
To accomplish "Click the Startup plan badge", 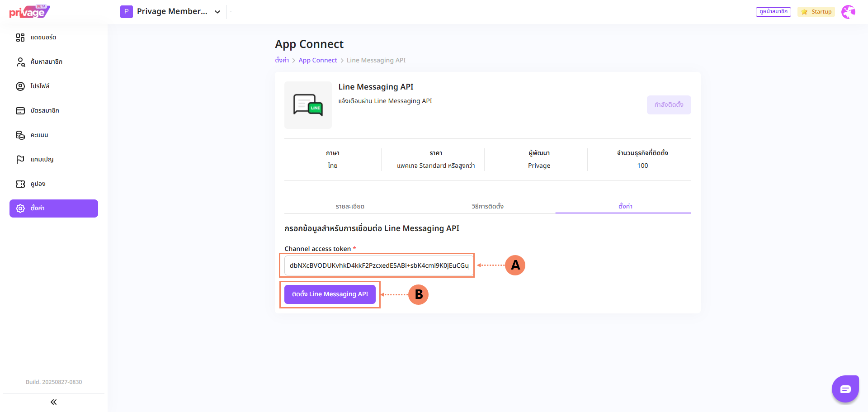I will pyautogui.click(x=816, y=12).
